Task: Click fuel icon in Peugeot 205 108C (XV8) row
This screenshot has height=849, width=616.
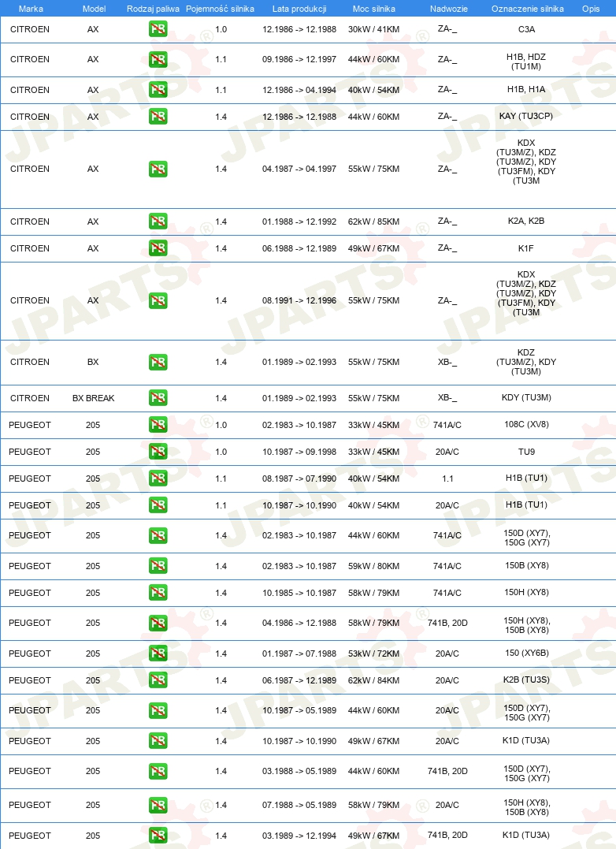Action: click(x=158, y=424)
